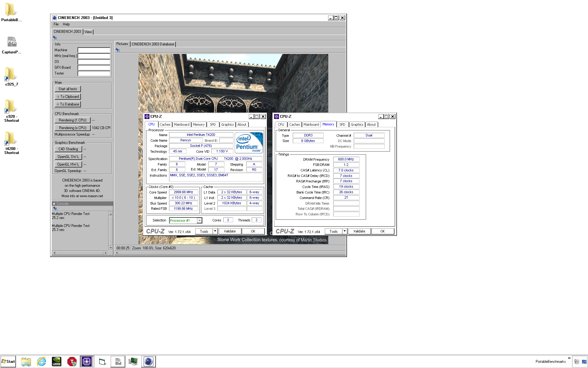The width and height of the screenshot is (588, 368).
Task: Open the c925_7 shortcut folder
Action: [11, 77]
